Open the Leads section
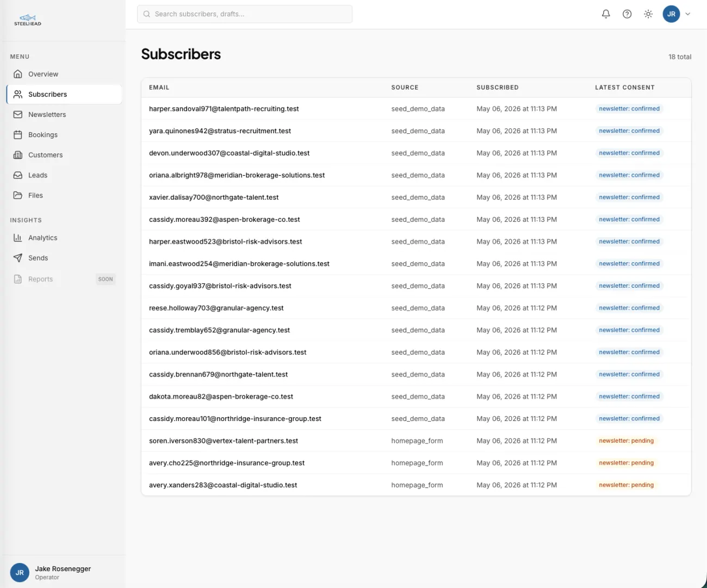Image resolution: width=707 pixels, height=588 pixels. [64, 175]
